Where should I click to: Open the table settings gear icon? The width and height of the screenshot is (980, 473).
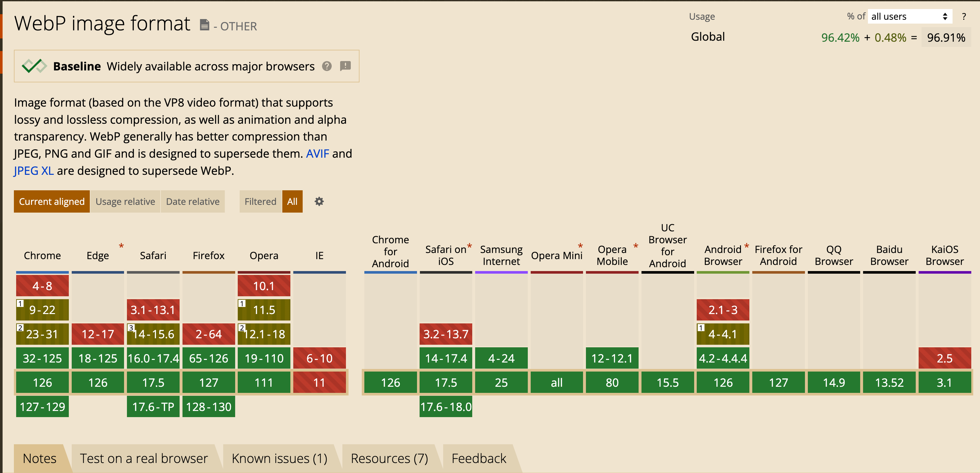click(x=319, y=201)
